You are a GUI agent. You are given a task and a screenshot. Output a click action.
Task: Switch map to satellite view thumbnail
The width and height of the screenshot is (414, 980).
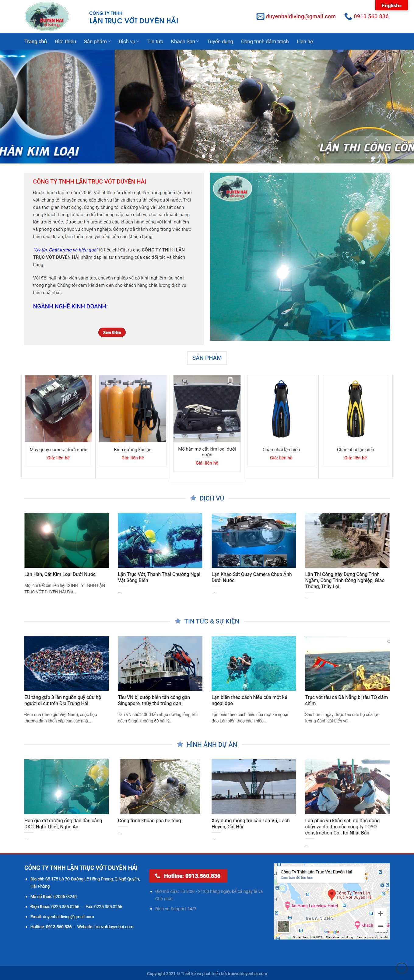(283, 926)
